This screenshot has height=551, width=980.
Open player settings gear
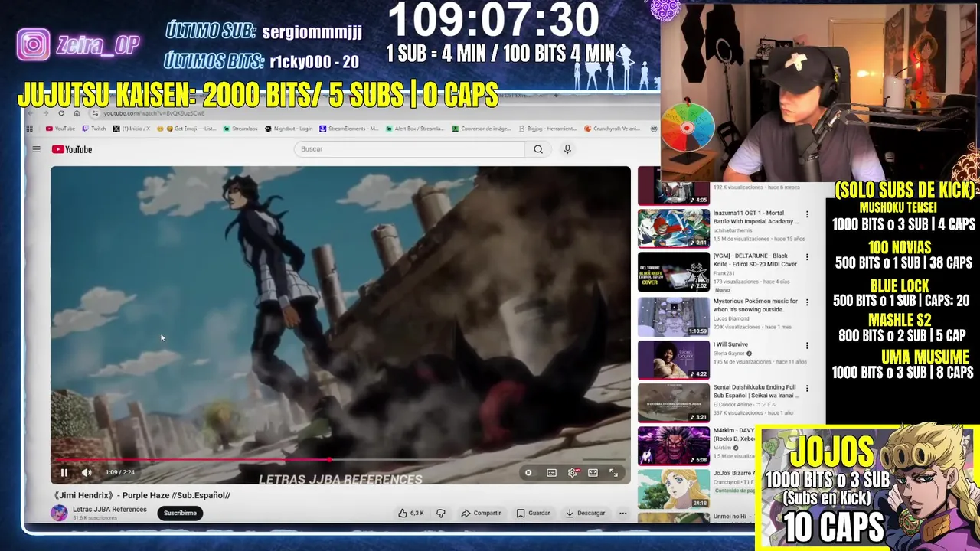[572, 473]
